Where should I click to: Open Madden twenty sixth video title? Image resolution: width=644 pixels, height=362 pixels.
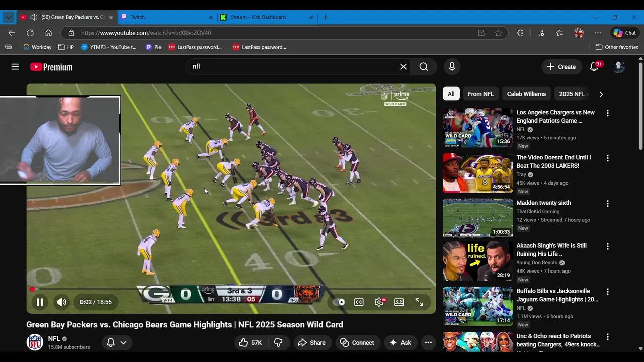click(x=543, y=203)
